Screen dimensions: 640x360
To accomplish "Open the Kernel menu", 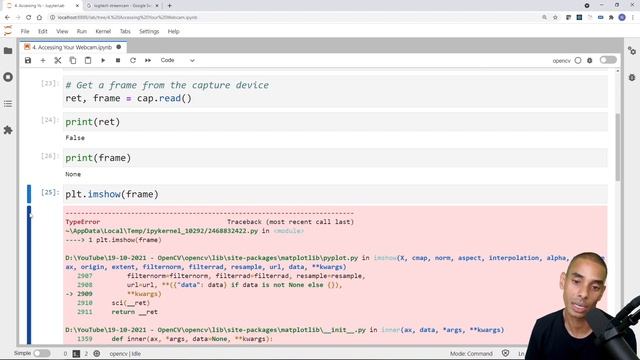I will click(103, 31).
